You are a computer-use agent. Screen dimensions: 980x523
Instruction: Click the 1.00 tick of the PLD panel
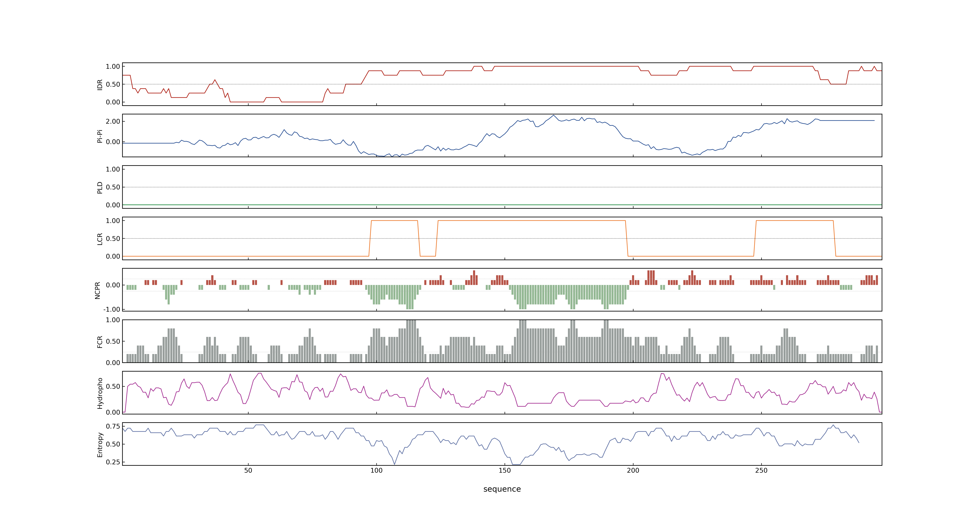(x=113, y=169)
